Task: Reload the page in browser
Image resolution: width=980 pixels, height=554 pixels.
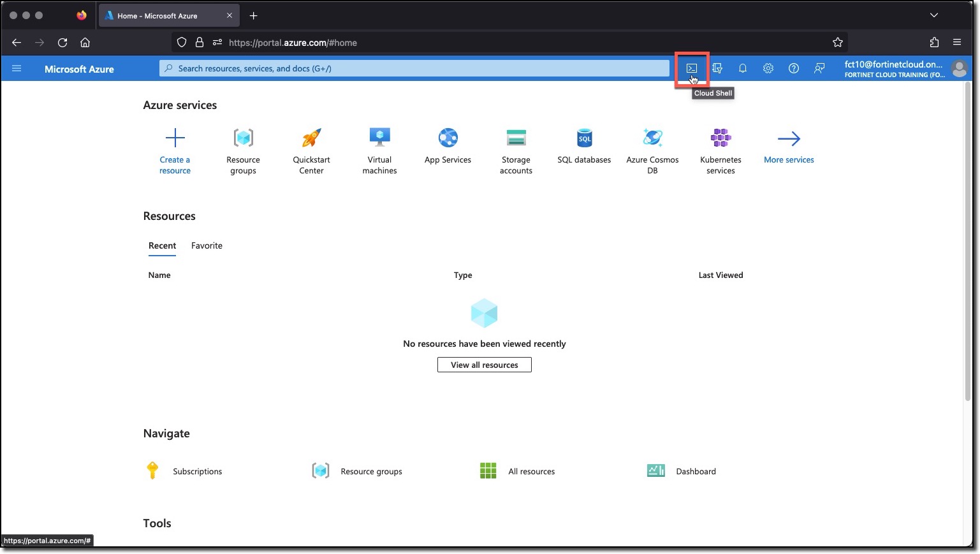Action: [62, 43]
